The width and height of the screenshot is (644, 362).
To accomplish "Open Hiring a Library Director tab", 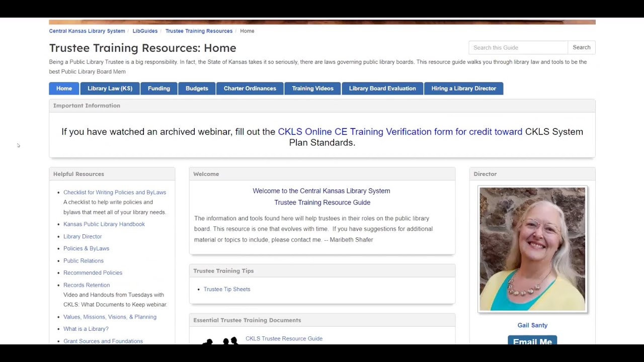I will (463, 88).
